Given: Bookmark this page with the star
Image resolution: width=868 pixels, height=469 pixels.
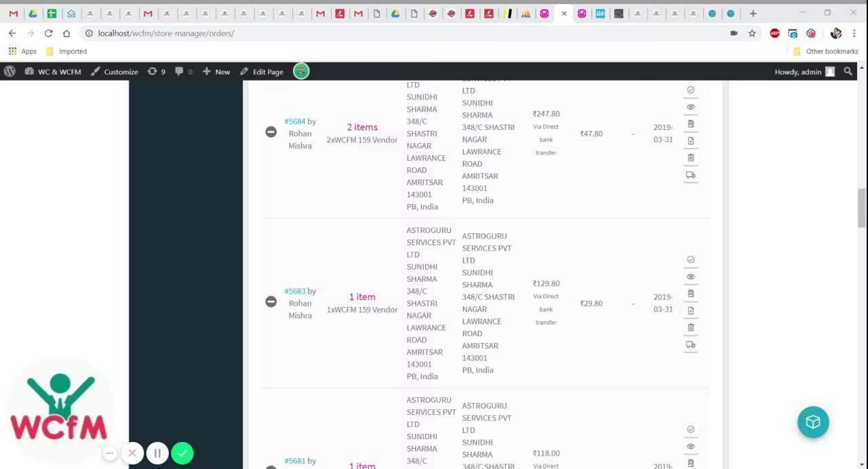Looking at the screenshot, I should (752, 33).
